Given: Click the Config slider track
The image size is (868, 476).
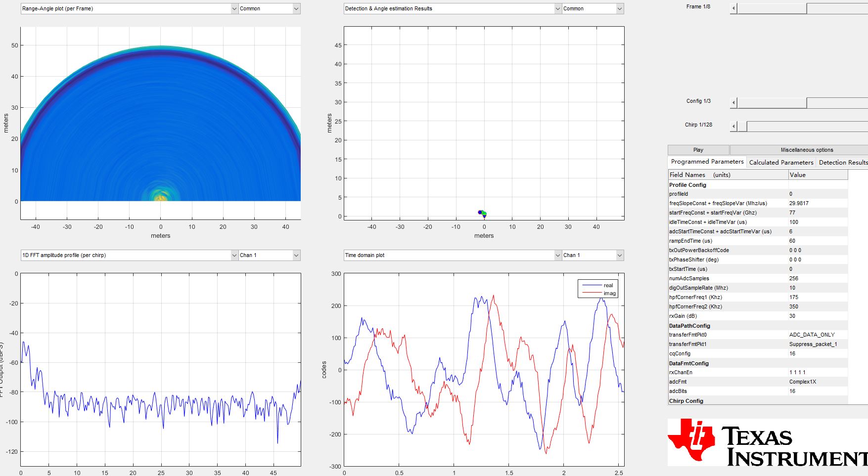Looking at the screenshot, I should [837, 103].
